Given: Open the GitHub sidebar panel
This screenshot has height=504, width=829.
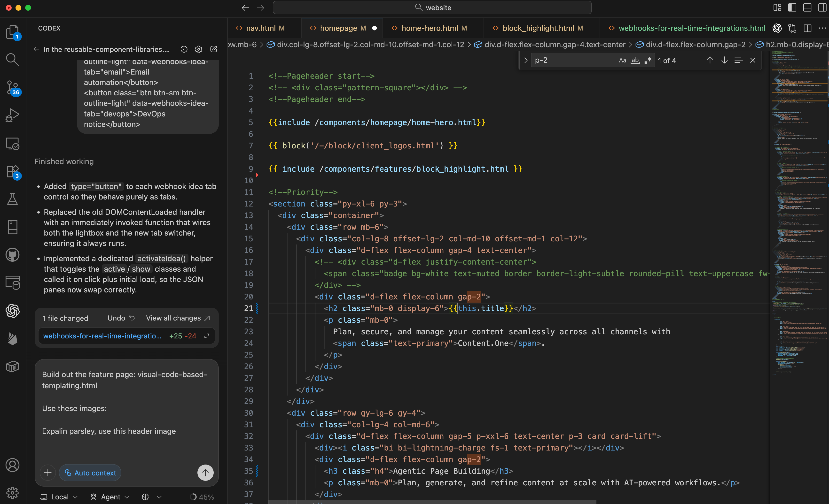Looking at the screenshot, I should (x=12, y=255).
